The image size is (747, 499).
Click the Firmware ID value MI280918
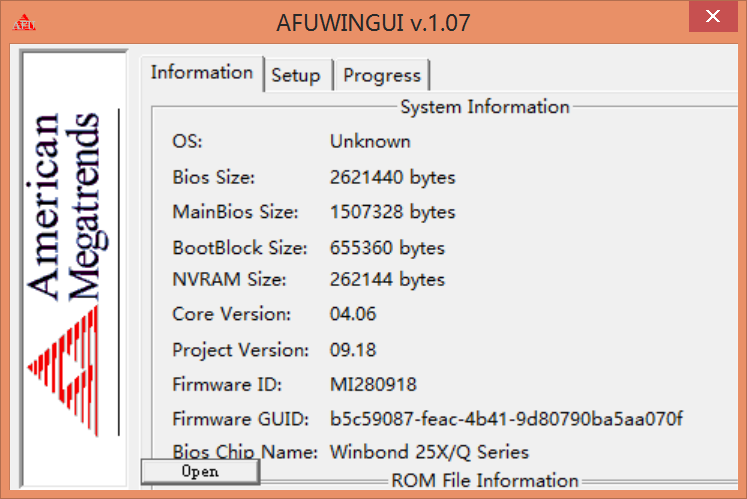point(373,384)
